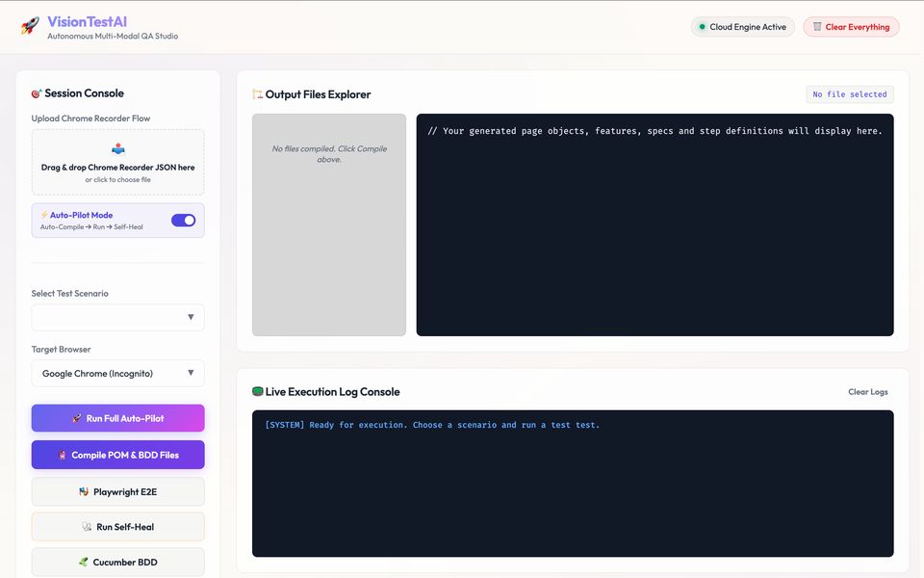This screenshot has width=924, height=578.
Task: Click the VisionTestAI rocket logo icon
Action: click(30, 25)
